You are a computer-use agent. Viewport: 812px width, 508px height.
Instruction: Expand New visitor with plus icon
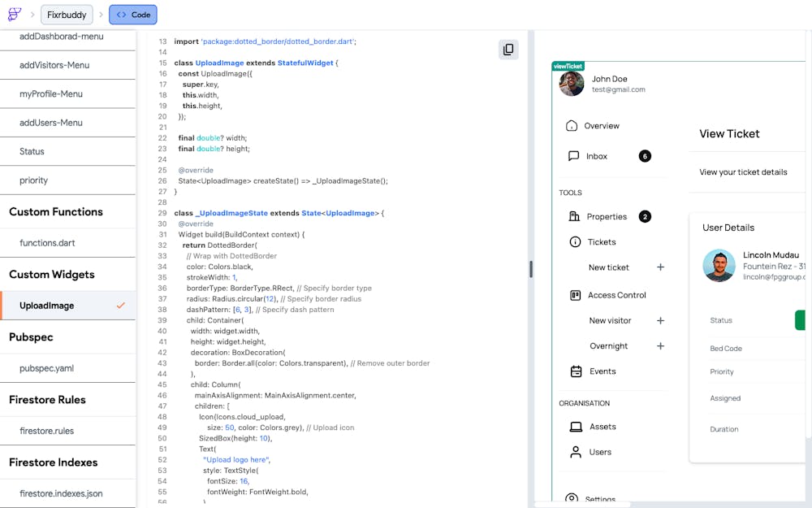tap(660, 320)
